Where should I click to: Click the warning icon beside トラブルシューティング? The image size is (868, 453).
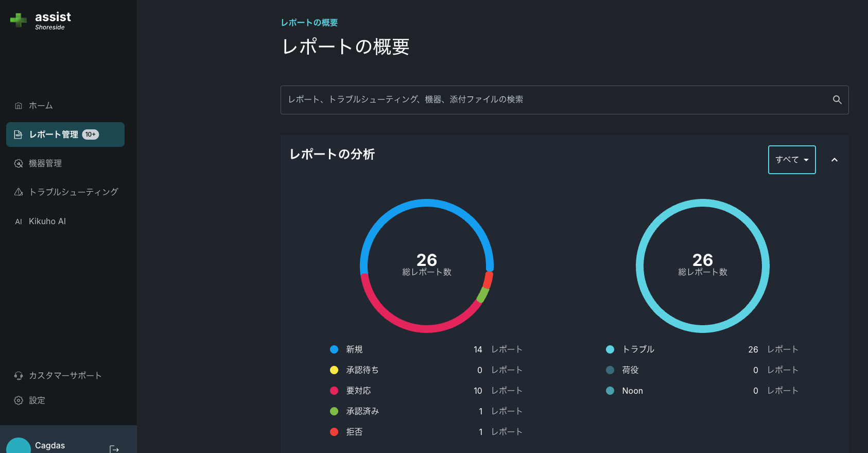pos(19,192)
